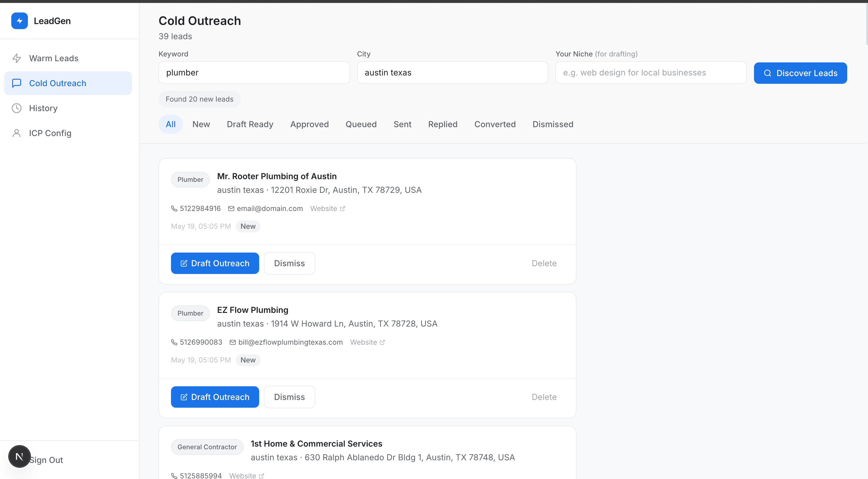Go to ICP Config
This screenshot has width=868, height=479.
[x=68, y=133]
